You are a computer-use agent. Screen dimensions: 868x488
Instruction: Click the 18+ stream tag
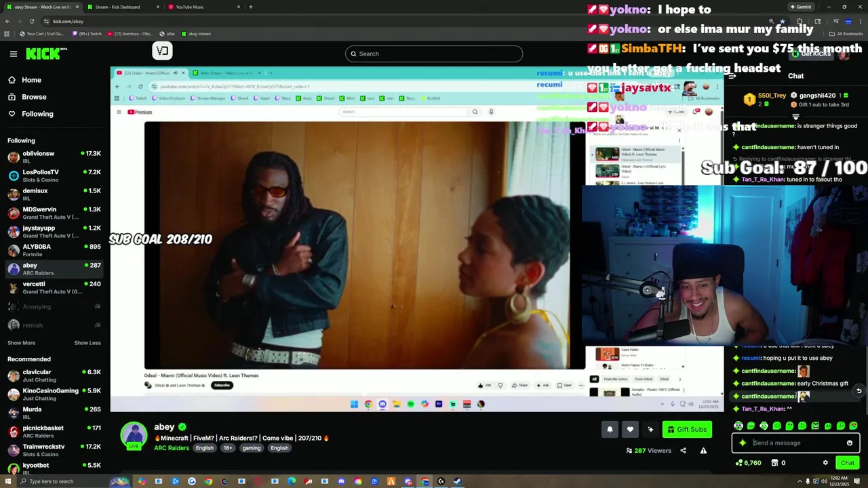click(x=228, y=448)
